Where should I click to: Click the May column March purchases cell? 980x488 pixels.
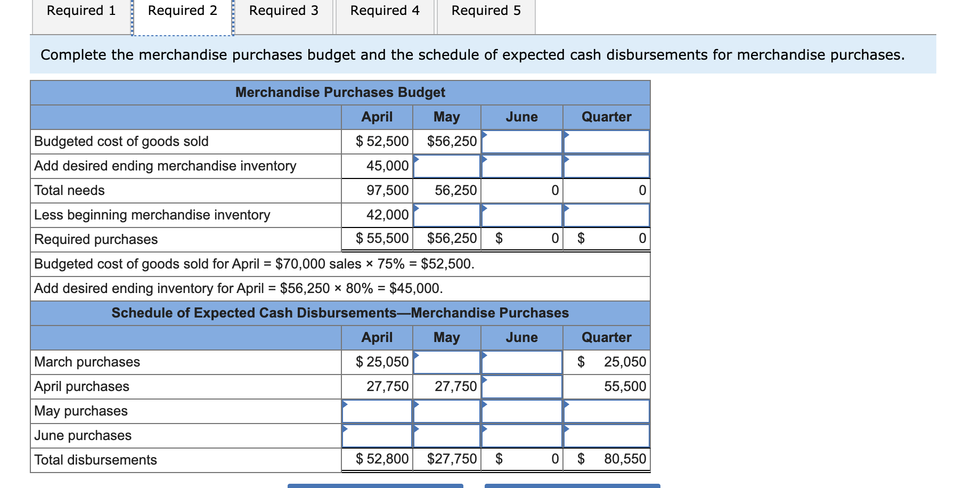[x=446, y=362]
